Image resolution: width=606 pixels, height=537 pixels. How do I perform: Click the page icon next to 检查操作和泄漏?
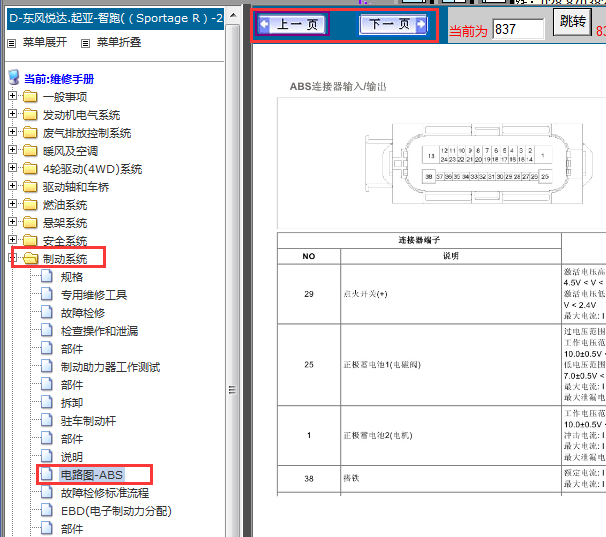point(47,330)
